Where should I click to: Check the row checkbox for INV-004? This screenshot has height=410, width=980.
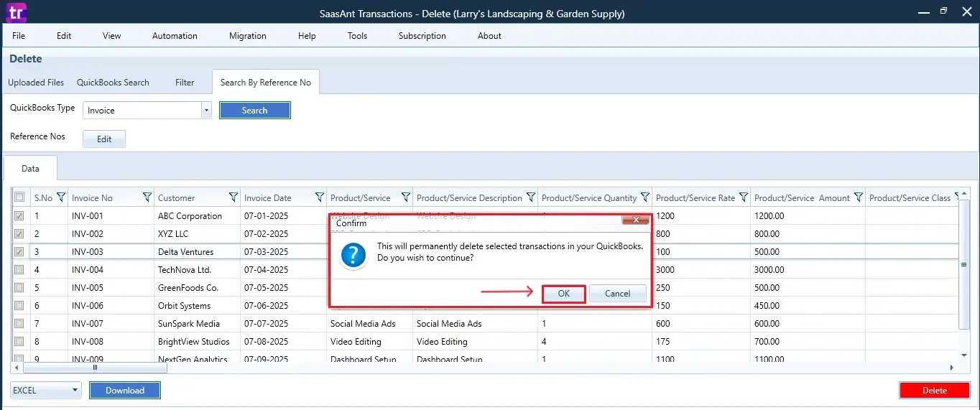click(19, 269)
